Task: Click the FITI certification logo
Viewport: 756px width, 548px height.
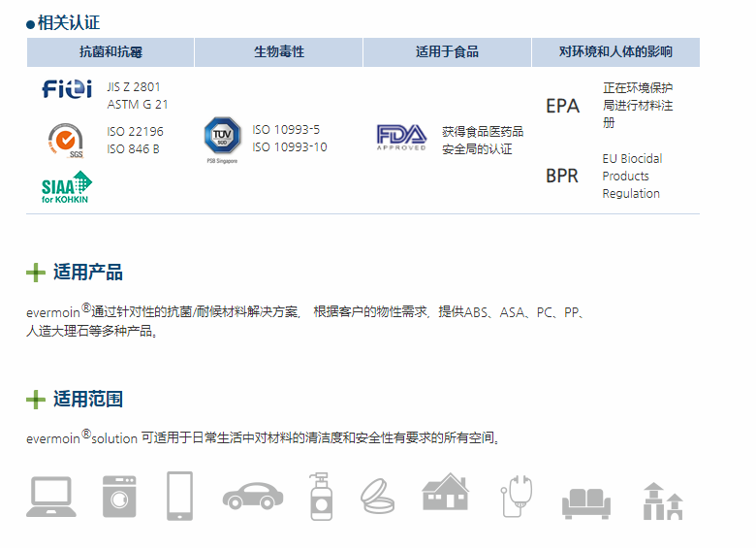Action: click(x=67, y=89)
